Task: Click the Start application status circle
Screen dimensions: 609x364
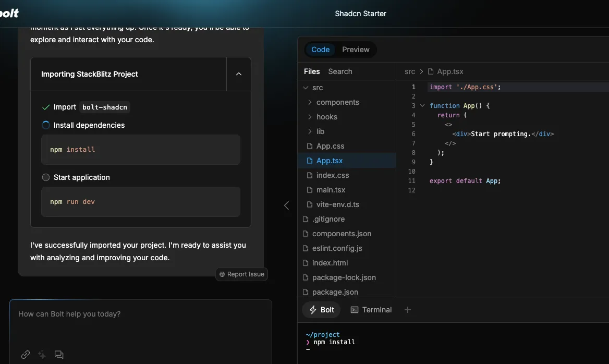Action: 46,177
